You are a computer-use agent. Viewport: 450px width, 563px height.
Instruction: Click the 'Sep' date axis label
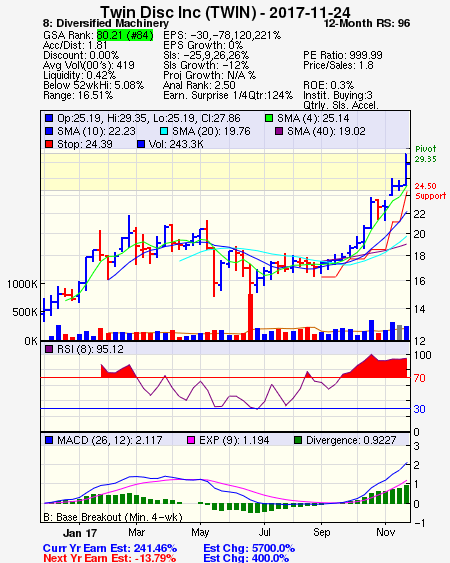click(321, 532)
